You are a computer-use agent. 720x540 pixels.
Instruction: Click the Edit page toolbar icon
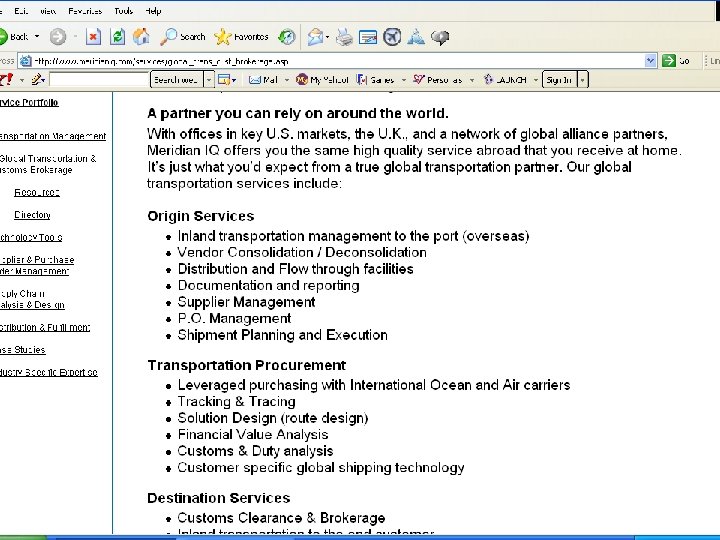368,37
